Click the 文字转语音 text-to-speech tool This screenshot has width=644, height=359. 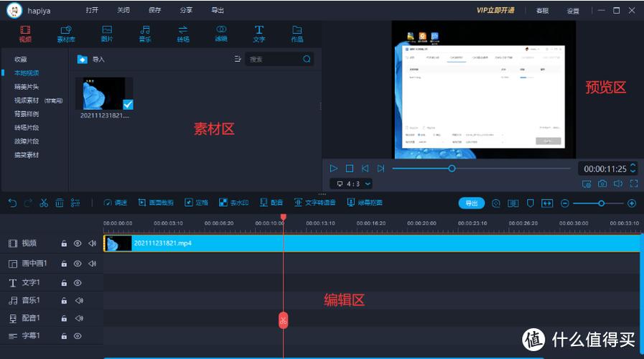pos(314,202)
